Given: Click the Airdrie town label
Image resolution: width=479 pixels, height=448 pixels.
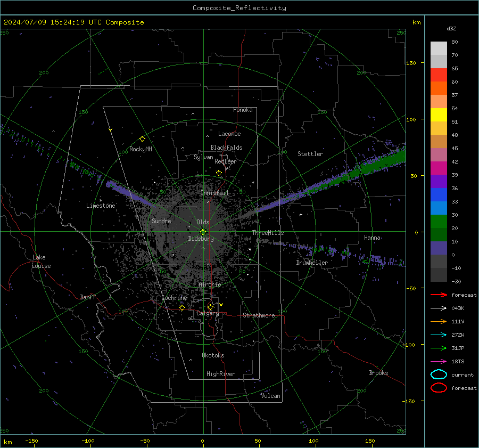Looking at the screenshot, I should pyautogui.click(x=210, y=284).
